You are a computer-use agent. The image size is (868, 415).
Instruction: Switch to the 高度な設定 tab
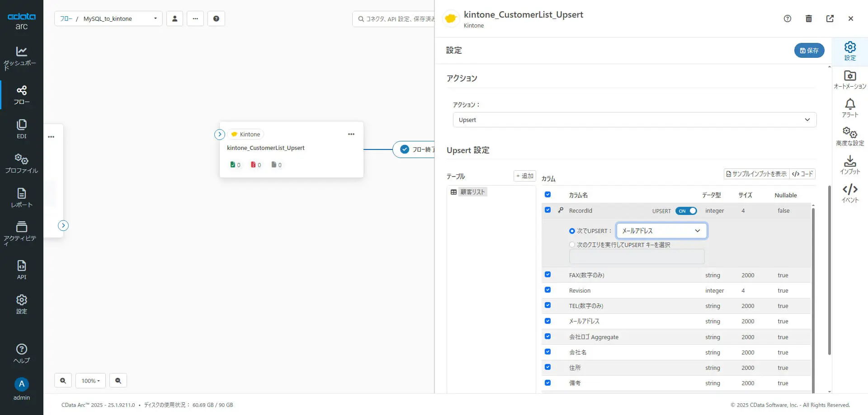(850, 136)
